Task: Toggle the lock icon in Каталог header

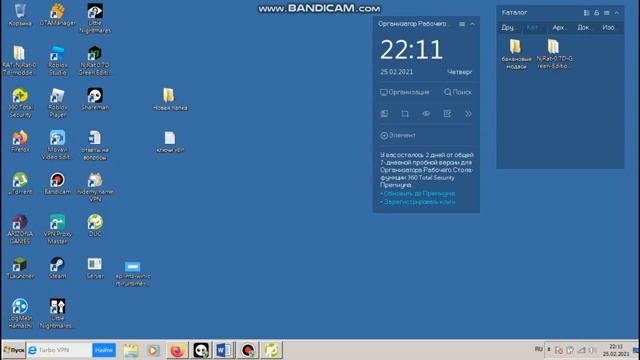Action: pos(596,13)
